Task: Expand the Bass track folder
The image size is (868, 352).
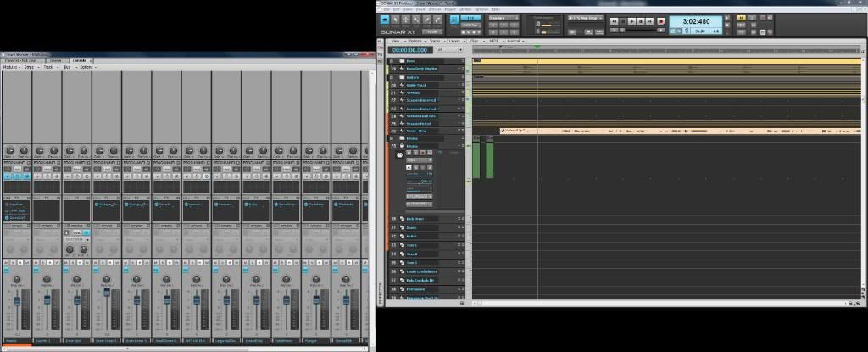Action: click(392, 61)
